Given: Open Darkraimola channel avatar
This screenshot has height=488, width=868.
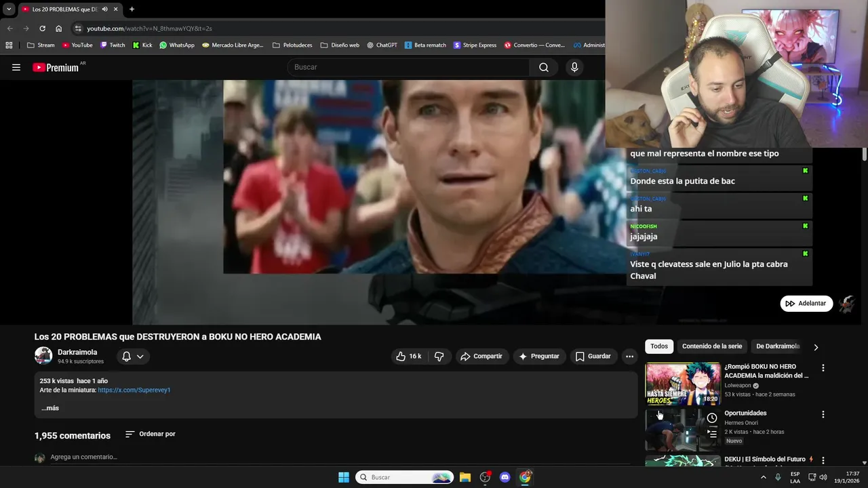Looking at the screenshot, I should [43, 356].
